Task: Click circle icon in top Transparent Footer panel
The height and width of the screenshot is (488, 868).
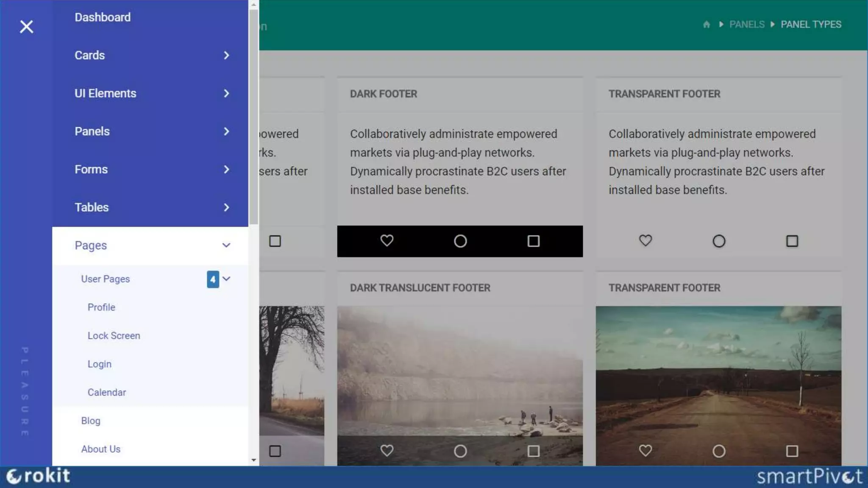Action: 719,241
